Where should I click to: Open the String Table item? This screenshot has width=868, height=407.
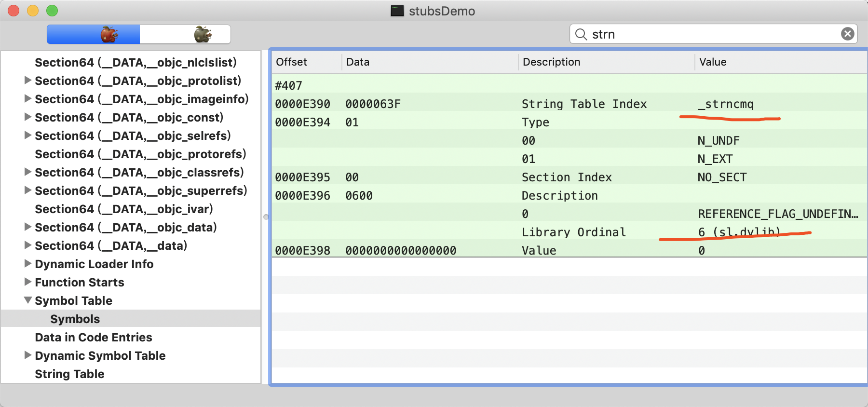point(69,374)
